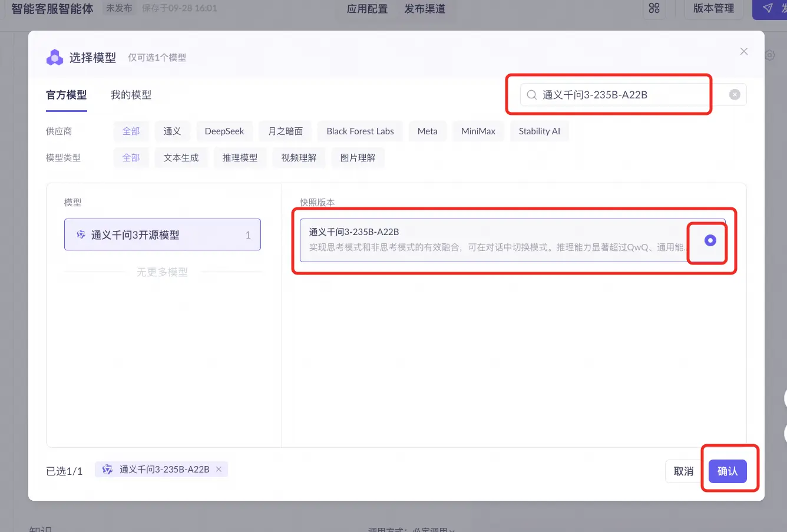Clear the model search field text
This screenshot has height=532, width=787.
click(x=735, y=94)
